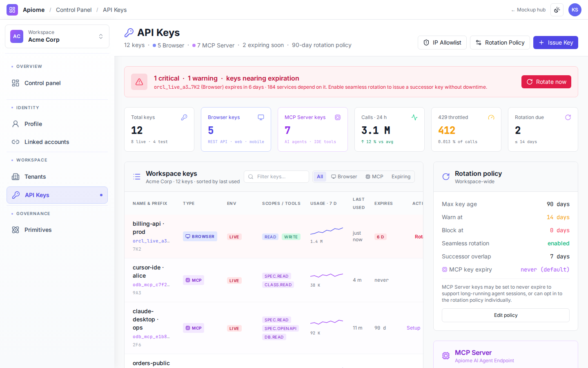The height and width of the screenshot is (368, 588).
Task: Select the Browser filter tab
Action: pos(344,177)
